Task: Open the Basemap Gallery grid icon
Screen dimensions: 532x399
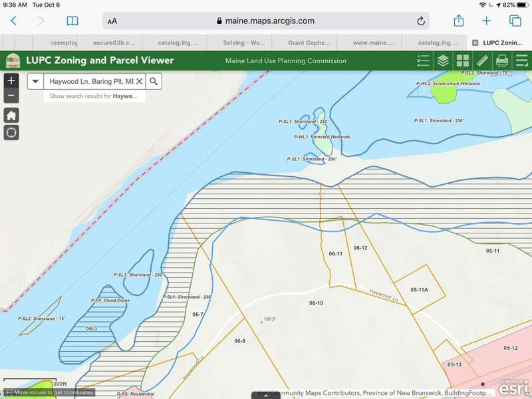Action: (x=463, y=61)
